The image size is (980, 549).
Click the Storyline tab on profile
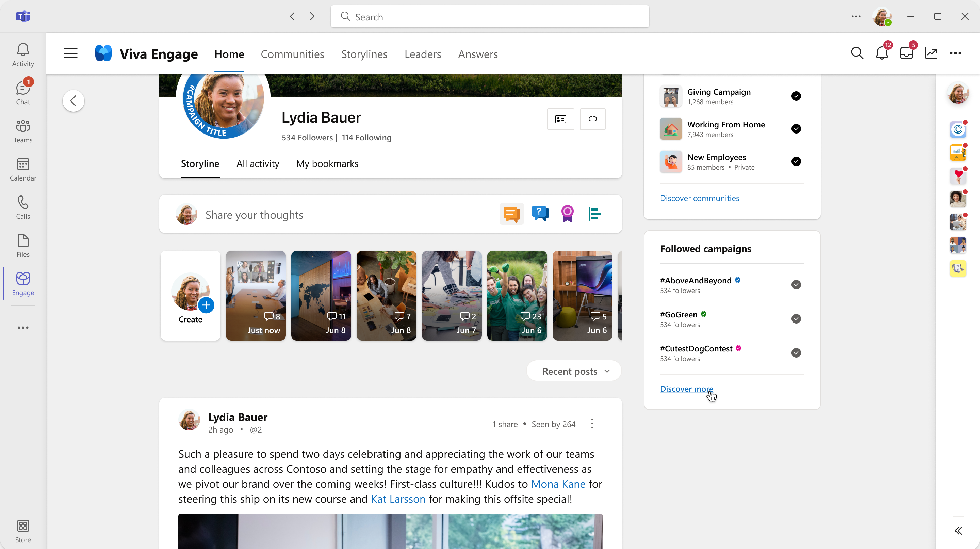(200, 163)
